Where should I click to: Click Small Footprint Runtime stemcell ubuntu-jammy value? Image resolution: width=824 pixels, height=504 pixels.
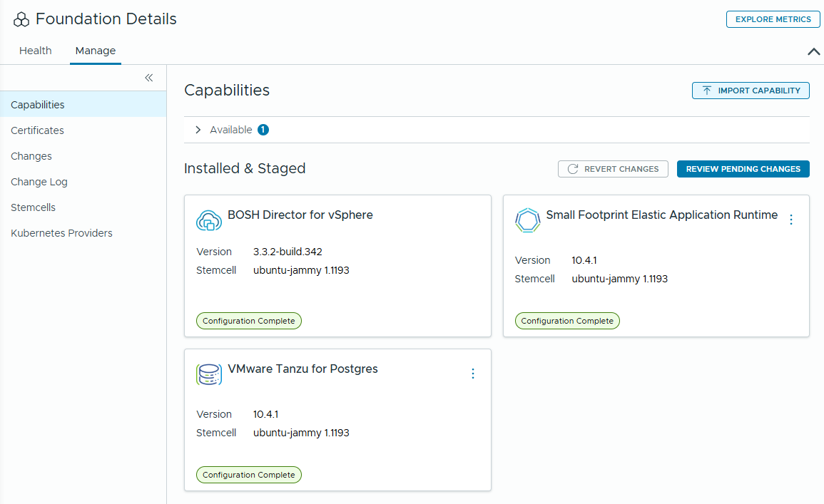pos(619,279)
